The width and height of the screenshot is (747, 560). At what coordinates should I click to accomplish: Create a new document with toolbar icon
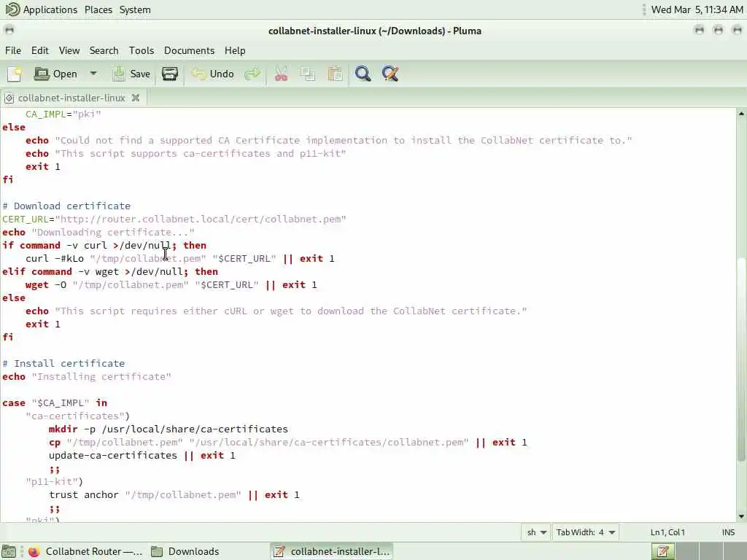[15, 74]
